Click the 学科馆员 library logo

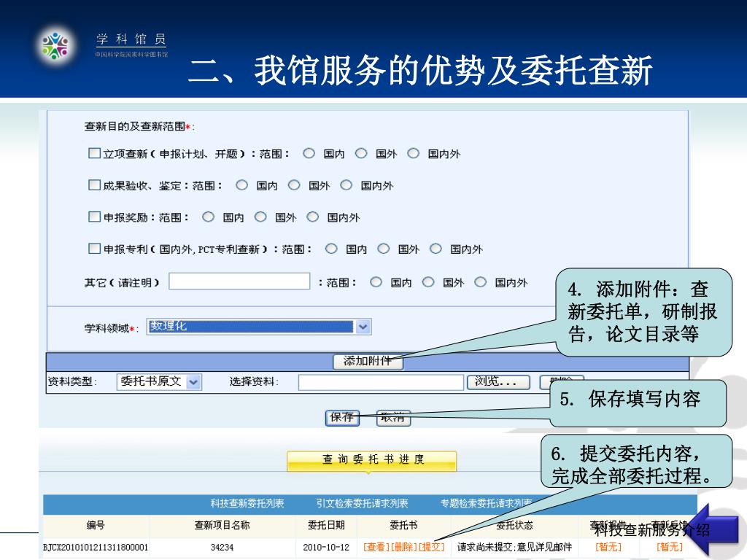[x=55, y=44]
